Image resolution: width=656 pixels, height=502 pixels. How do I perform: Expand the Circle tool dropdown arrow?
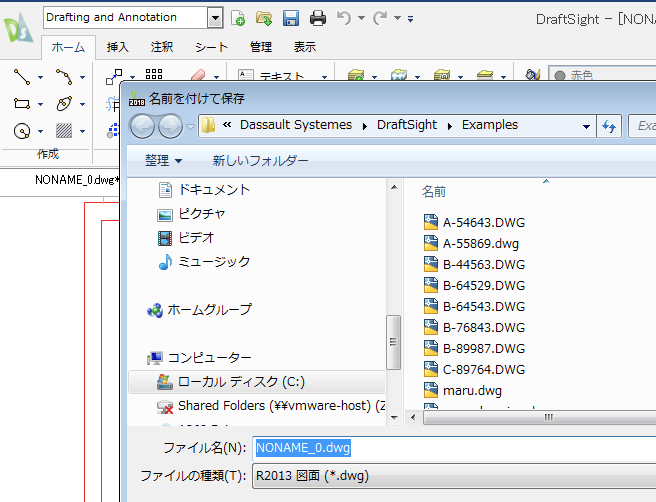click(40, 131)
